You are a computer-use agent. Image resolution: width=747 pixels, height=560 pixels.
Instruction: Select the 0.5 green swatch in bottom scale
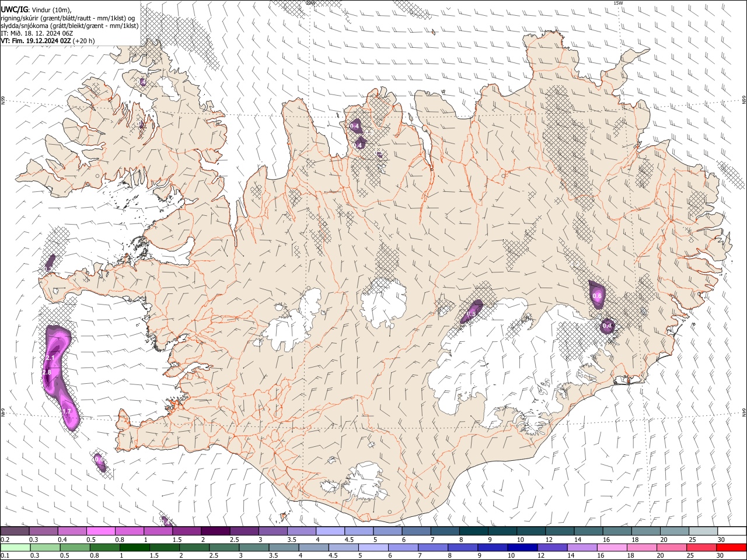click(x=75, y=547)
